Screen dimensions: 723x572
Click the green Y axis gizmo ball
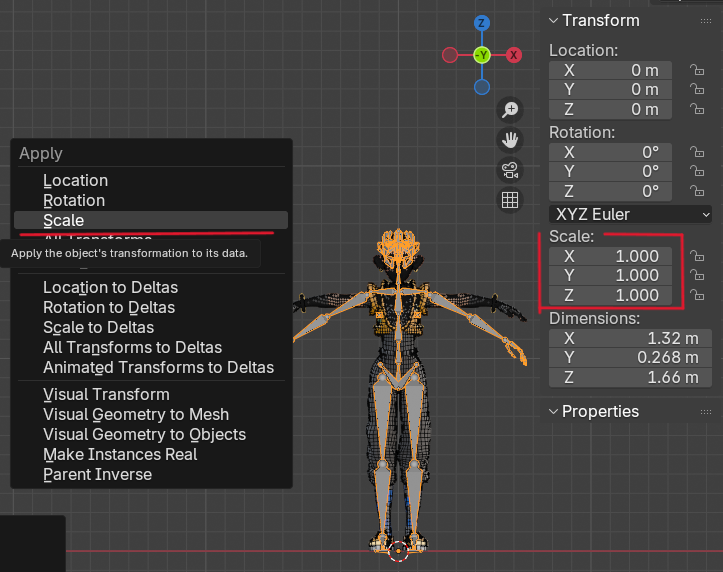click(x=482, y=55)
